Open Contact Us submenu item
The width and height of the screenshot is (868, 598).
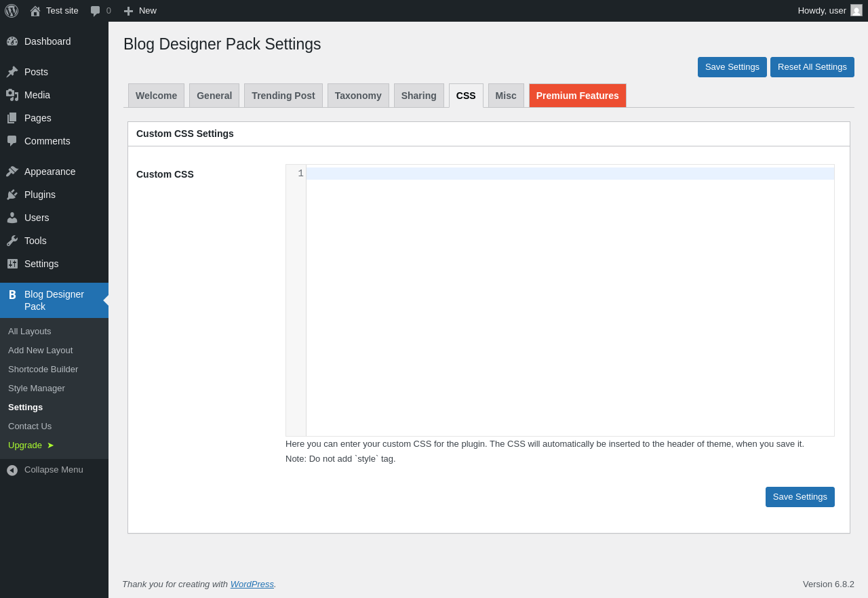click(30, 426)
